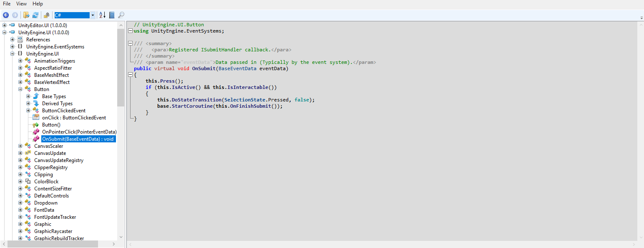Image resolution: width=644 pixels, height=248 pixels.
Task: Open the File menu
Action: tap(7, 4)
